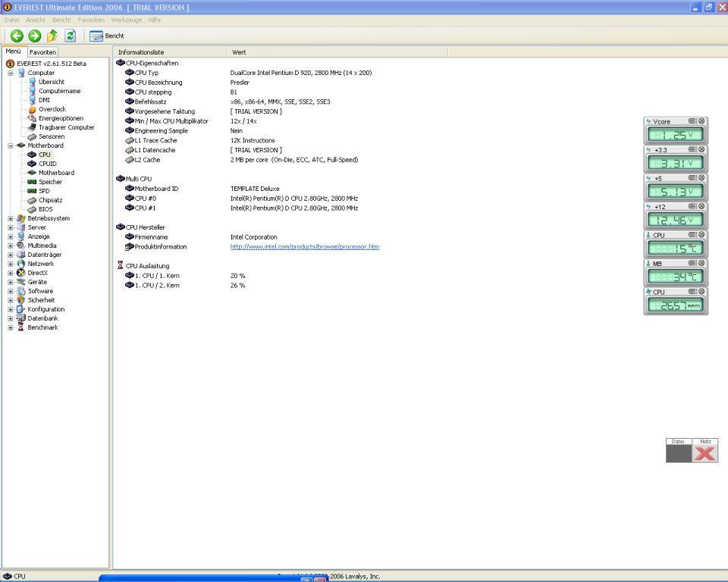Switch to the Favoriten tab in the sidebar
The height and width of the screenshot is (582, 728).
42,52
